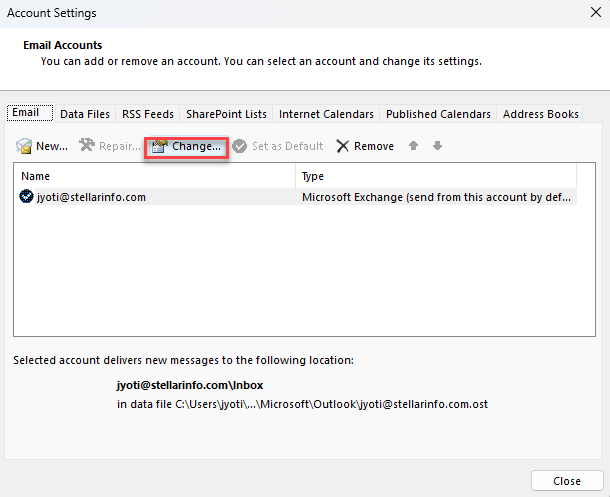Viewport: 610px width, 497px height.
Task: Select the Email tab
Action: click(26, 113)
